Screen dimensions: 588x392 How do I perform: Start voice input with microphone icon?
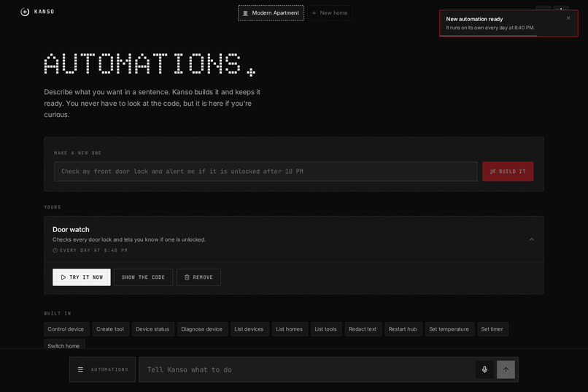point(484,369)
